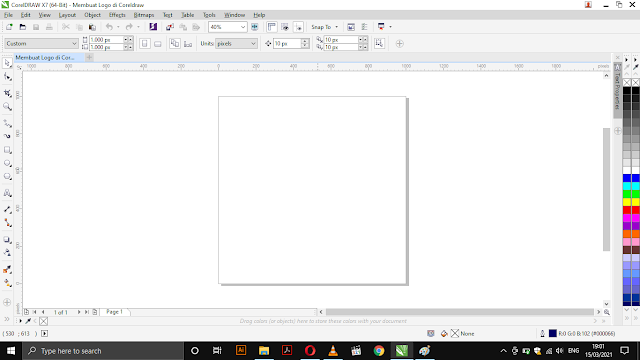Pick the yellow color swatch in palette

click(627, 202)
